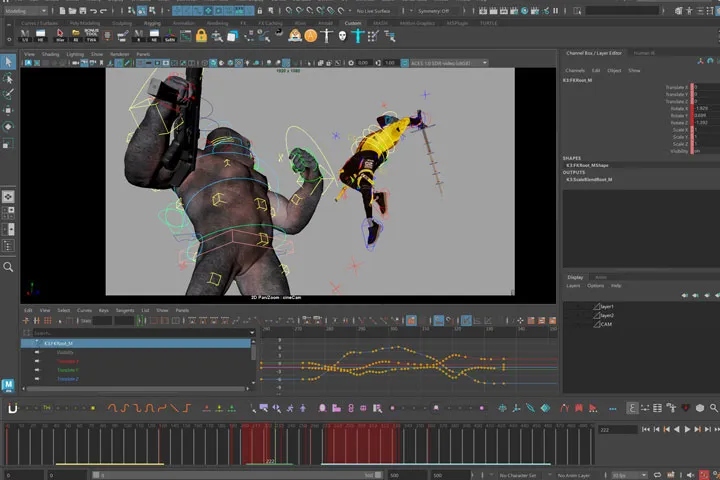Screen dimensions: 720x480
Task: Click the Bonus Tool shelf icon
Action: click(x=91, y=35)
